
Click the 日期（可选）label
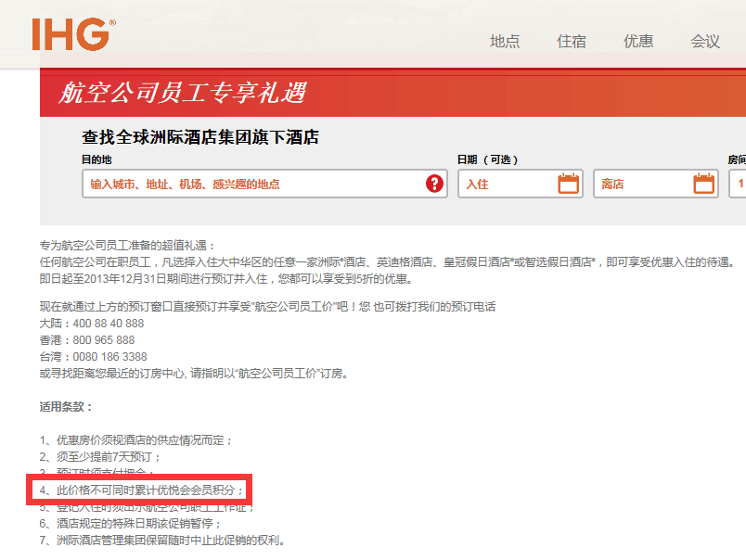487,159
